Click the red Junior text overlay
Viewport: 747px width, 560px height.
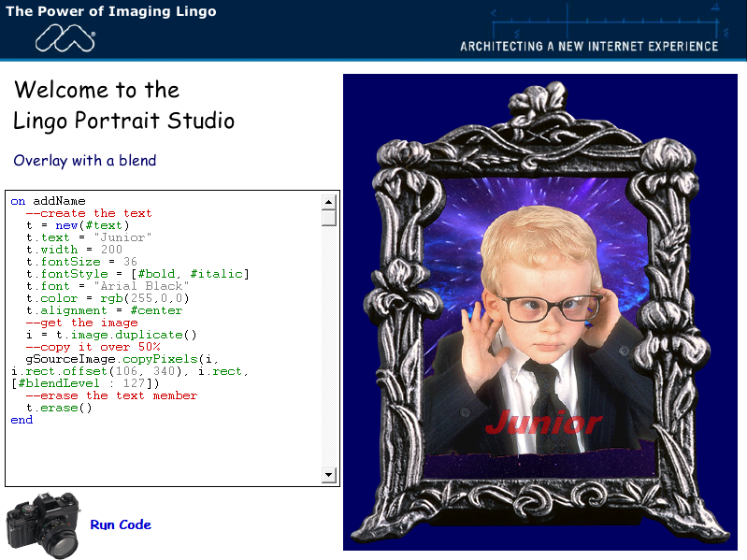click(544, 422)
